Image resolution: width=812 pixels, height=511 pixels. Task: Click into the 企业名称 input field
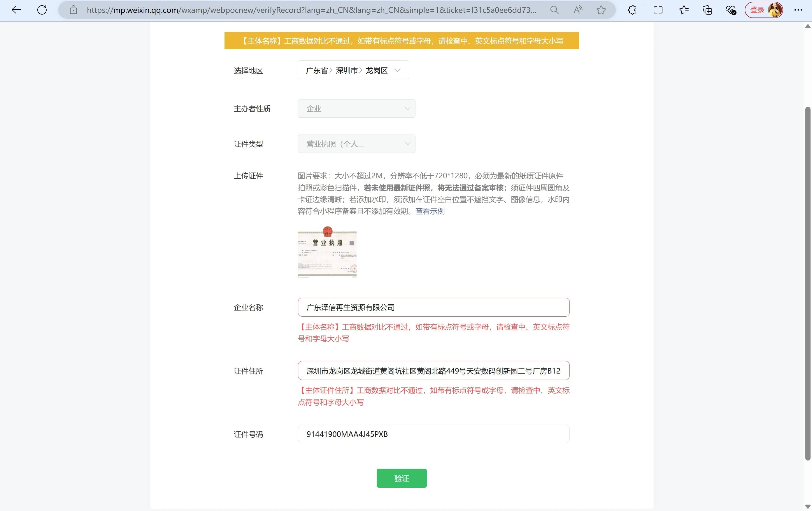pyautogui.click(x=433, y=308)
